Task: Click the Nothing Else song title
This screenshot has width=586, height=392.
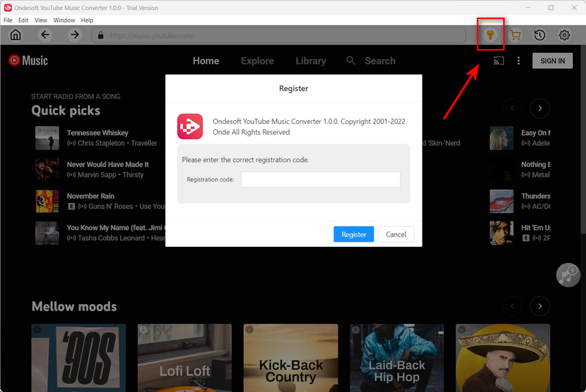Action: coord(535,164)
